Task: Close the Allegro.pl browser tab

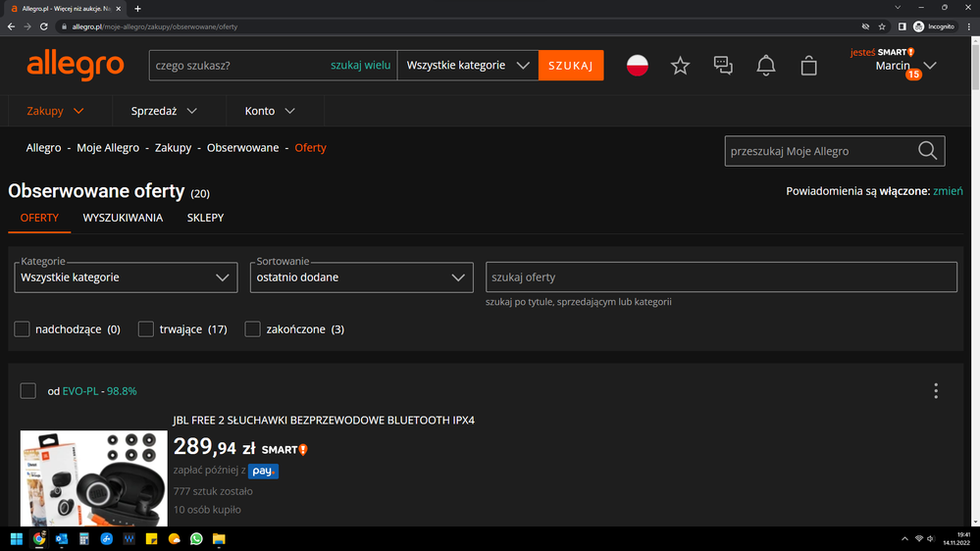Action: coord(118,9)
